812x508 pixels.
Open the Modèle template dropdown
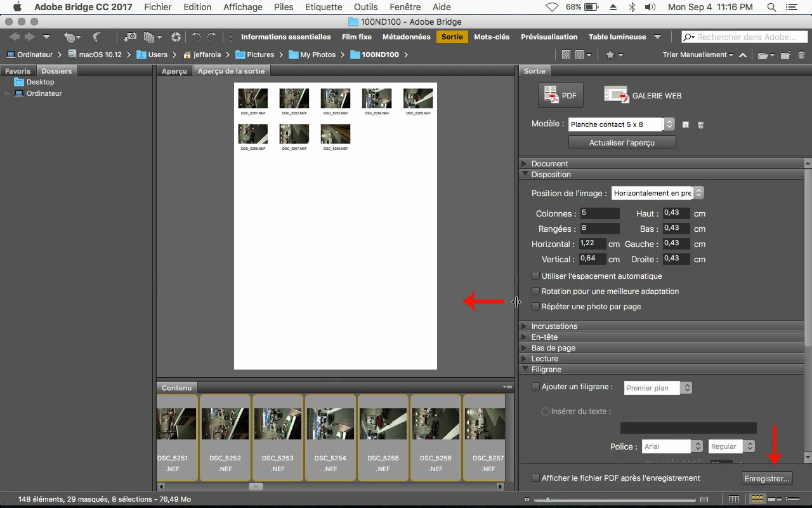(621, 124)
